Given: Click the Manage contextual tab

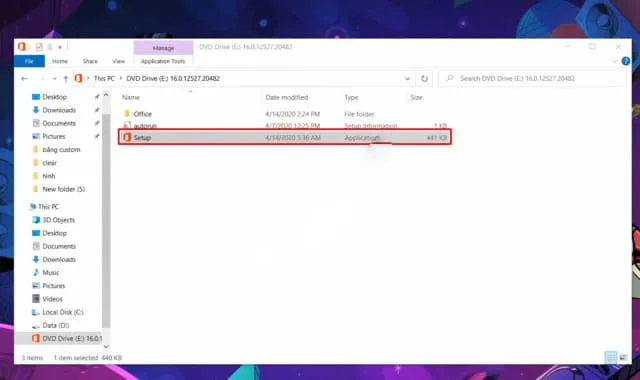Looking at the screenshot, I should point(163,48).
